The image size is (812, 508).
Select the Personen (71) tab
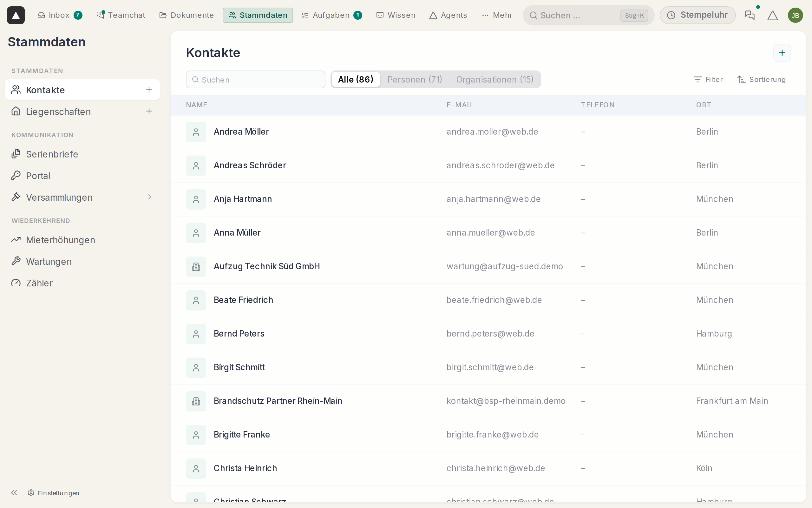pos(415,79)
